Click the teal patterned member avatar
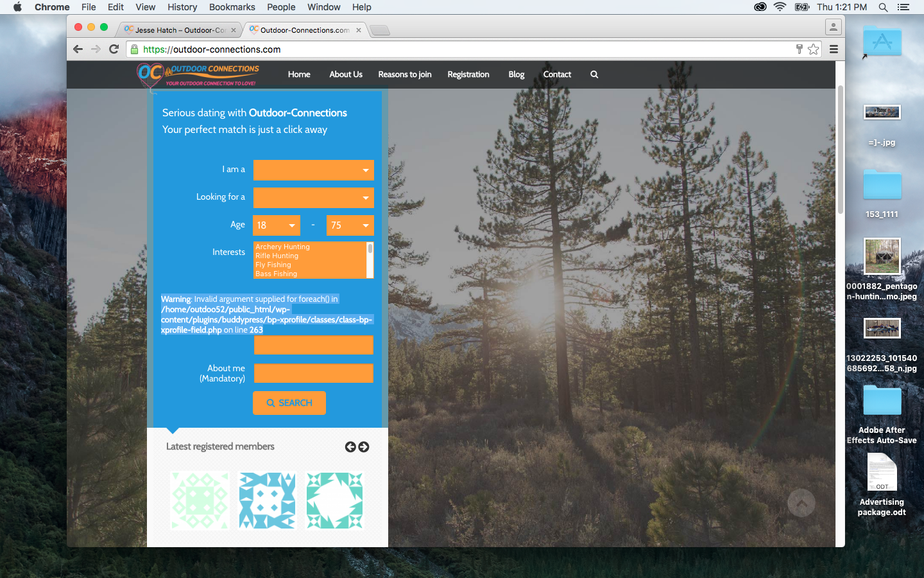This screenshot has width=924, height=578. pyautogui.click(x=334, y=501)
